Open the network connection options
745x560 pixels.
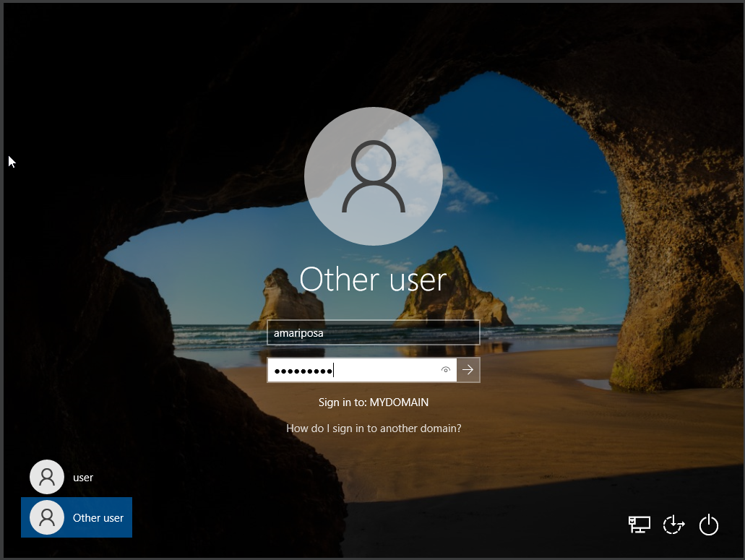[639, 525]
